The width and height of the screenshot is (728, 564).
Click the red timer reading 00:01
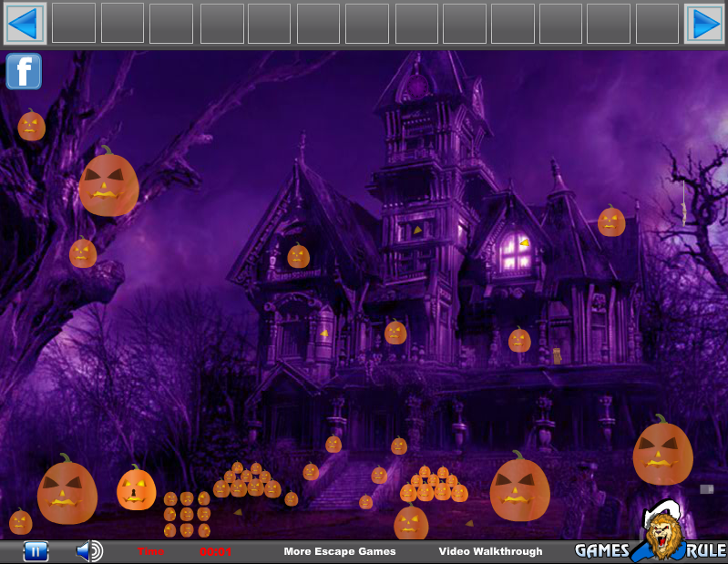point(215,551)
